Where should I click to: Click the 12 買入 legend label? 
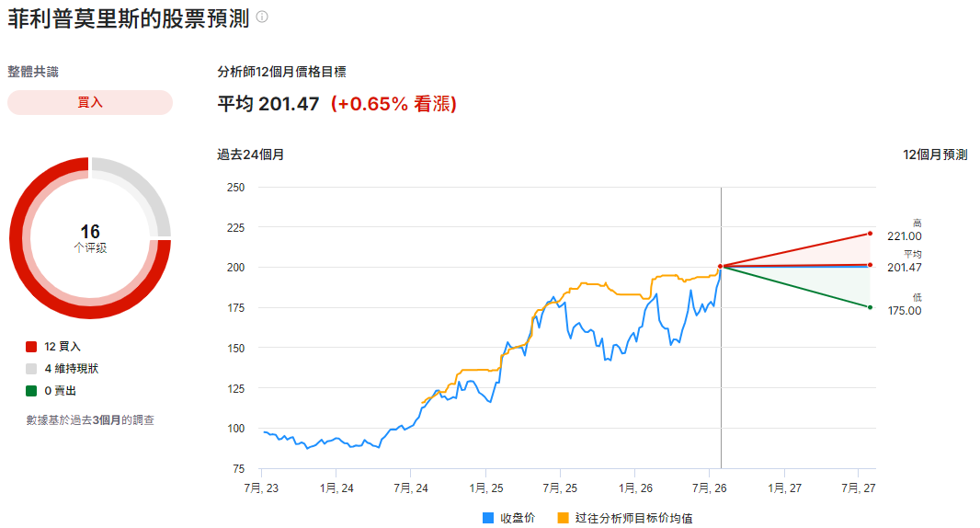[63, 347]
